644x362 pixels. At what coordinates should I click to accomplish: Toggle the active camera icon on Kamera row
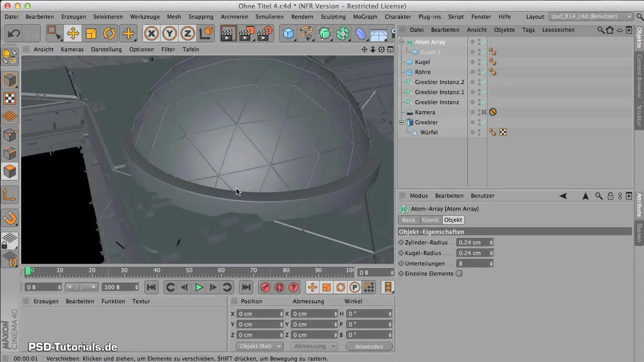pos(484,112)
